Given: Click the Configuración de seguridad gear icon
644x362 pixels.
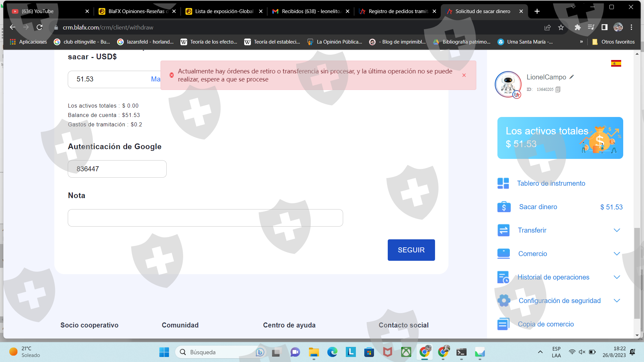Looking at the screenshot, I should point(503,301).
